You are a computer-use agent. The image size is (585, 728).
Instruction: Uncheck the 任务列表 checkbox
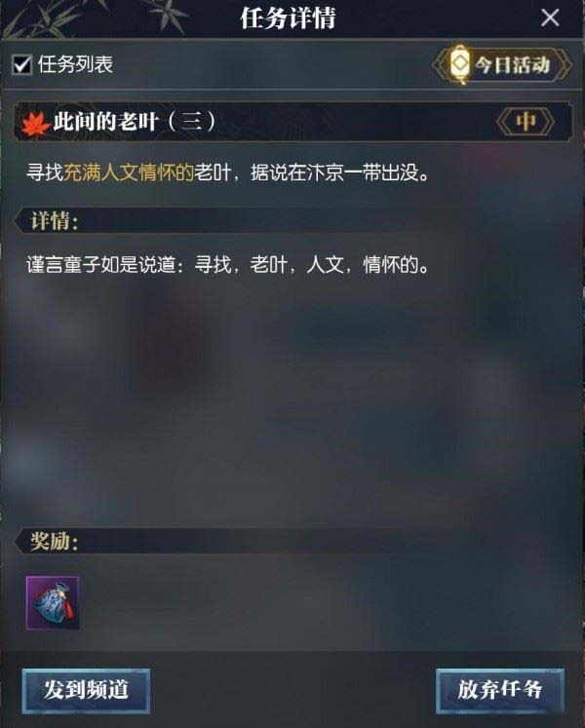coord(21,64)
